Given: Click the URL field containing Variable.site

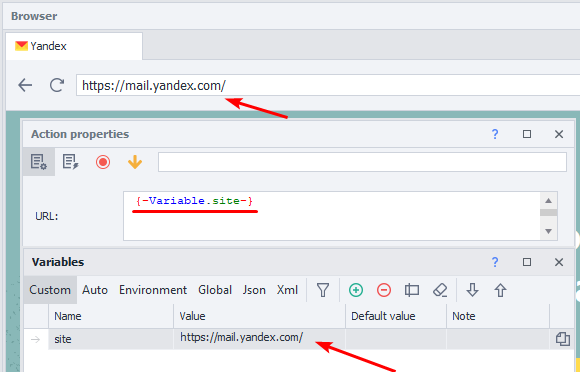Looking at the screenshot, I should (x=331, y=216).
